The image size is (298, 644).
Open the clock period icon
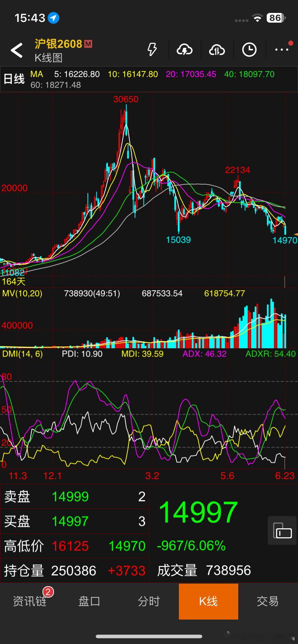click(249, 50)
